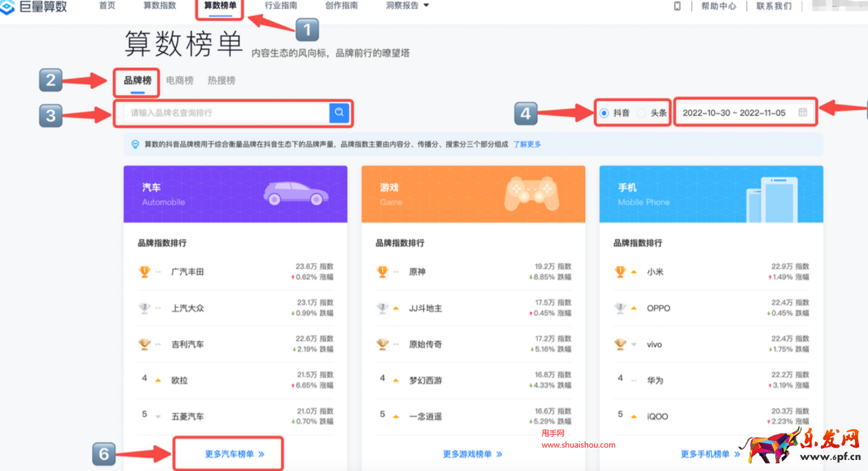This screenshot has width=868, height=471.
Task: Select brand 五菱汽车
Action: (188, 417)
